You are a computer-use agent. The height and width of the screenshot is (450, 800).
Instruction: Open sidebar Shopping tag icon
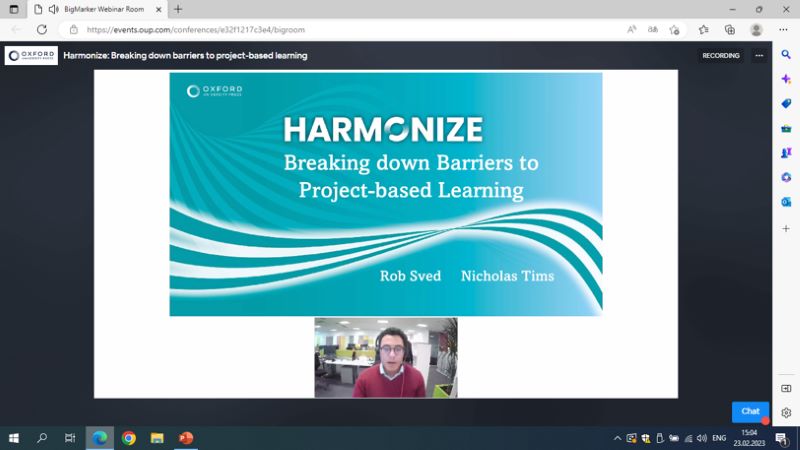pyautogui.click(x=786, y=104)
